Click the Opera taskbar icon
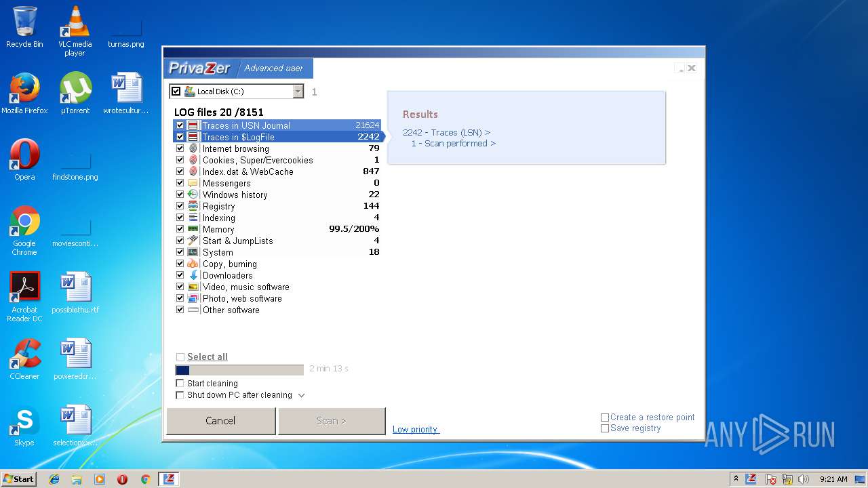Viewport: 868px width, 488px height. [x=122, y=479]
